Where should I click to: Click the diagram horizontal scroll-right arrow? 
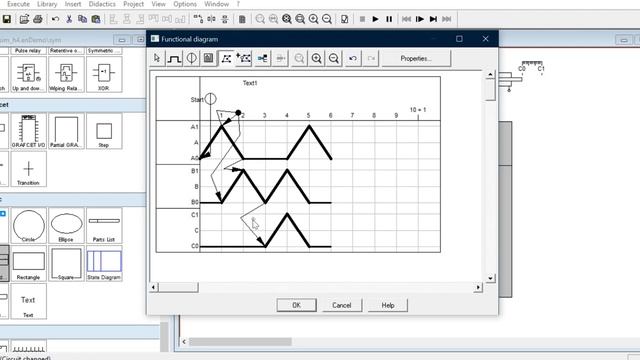(478, 287)
